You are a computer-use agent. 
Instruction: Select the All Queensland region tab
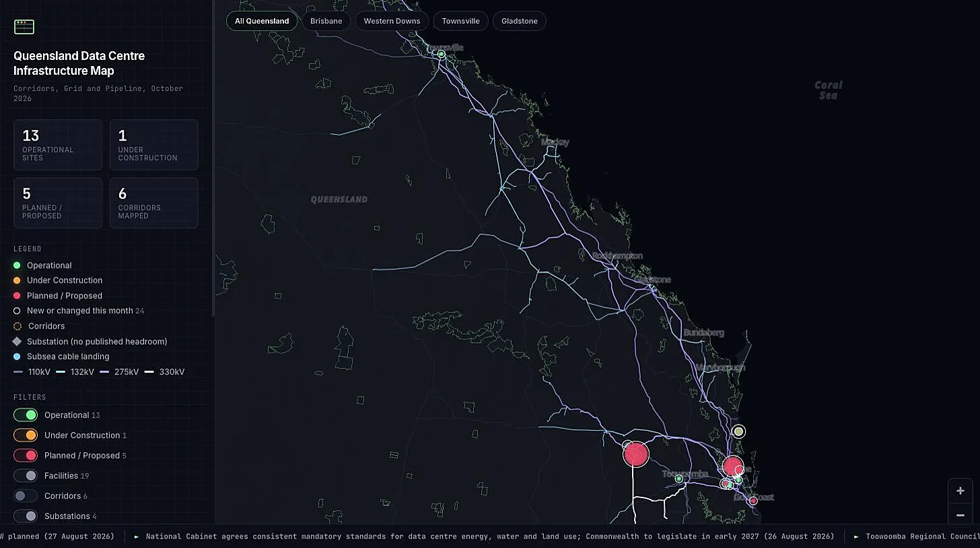[x=262, y=21]
